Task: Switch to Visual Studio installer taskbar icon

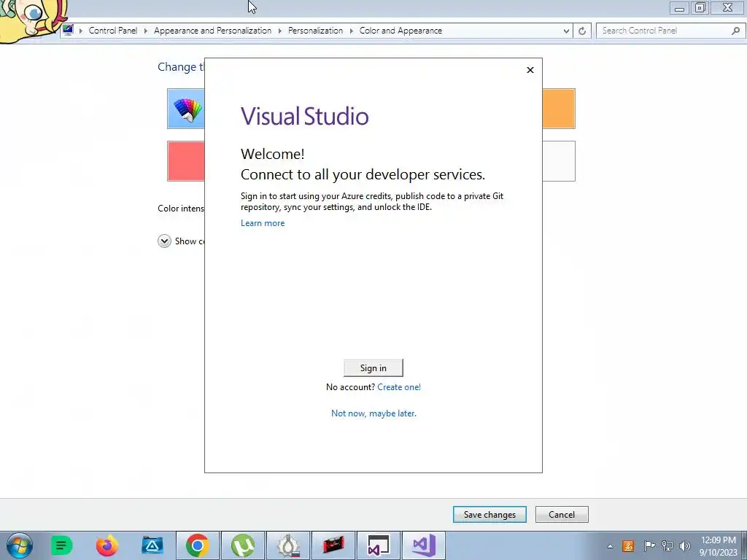Action: [379, 545]
